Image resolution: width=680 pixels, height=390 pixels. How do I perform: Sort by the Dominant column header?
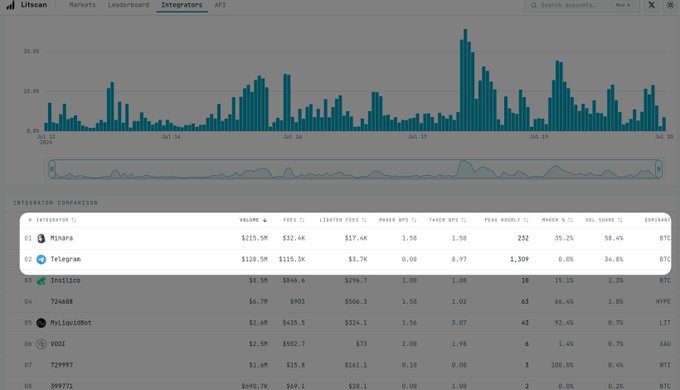657,220
